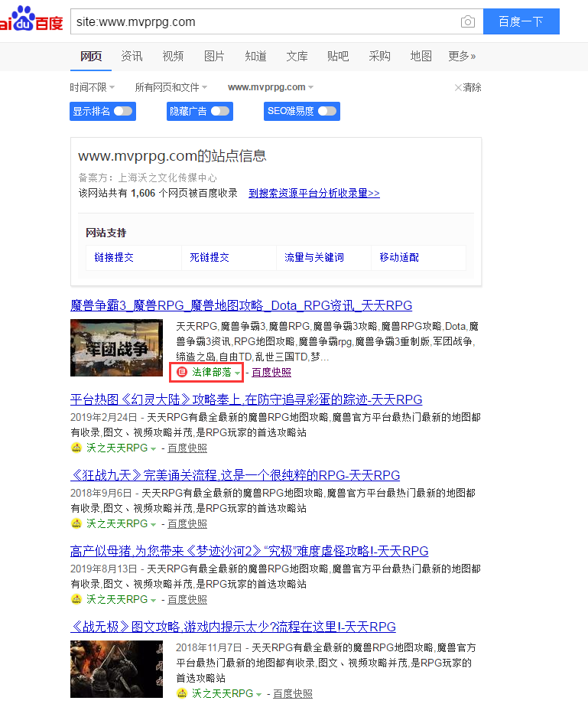Expand 沃之天天RPG dropdown under 狂战九天 result
This screenshot has height=704, width=588.
154,525
